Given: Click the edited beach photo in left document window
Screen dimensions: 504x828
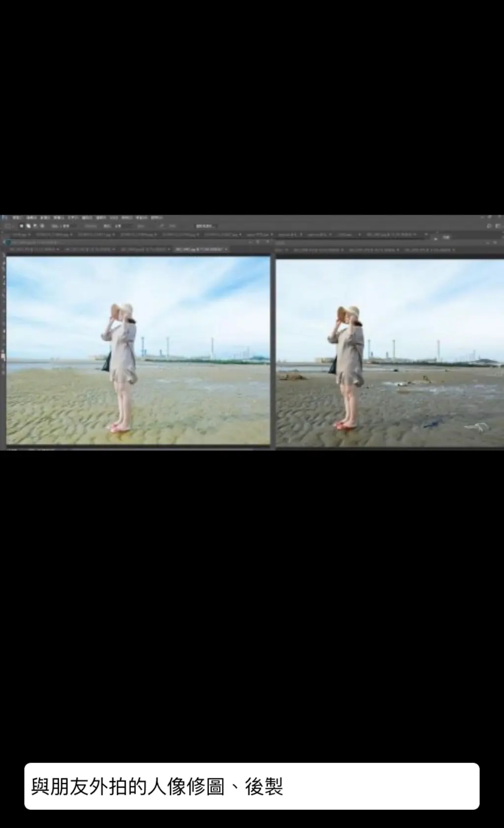Looking at the screenshot, I should click(138, 350).
